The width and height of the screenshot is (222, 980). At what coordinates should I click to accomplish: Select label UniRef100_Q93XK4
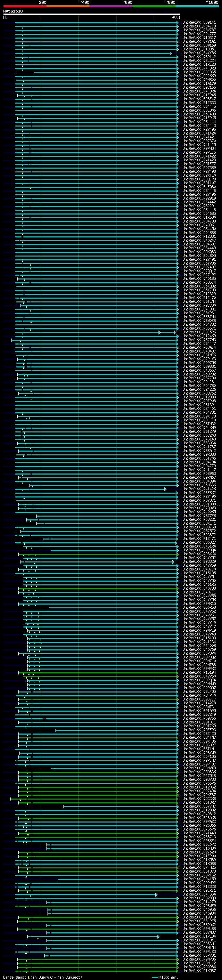(x=199, y=554)
